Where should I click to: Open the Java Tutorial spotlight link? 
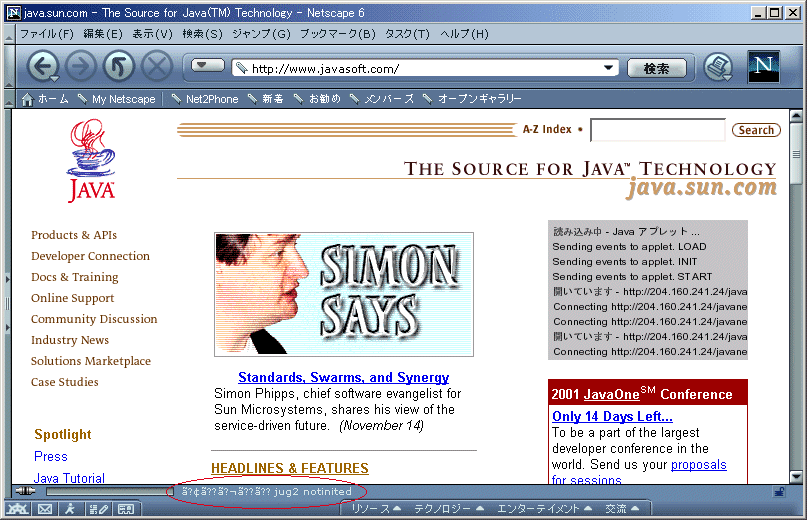click(69, 478)
